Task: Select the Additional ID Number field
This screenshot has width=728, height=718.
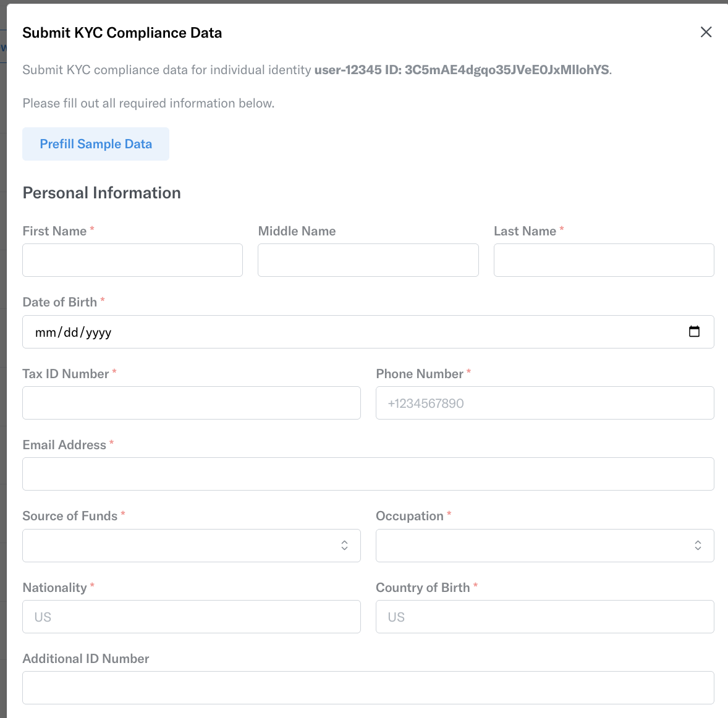Action: [x=368, y=687]
